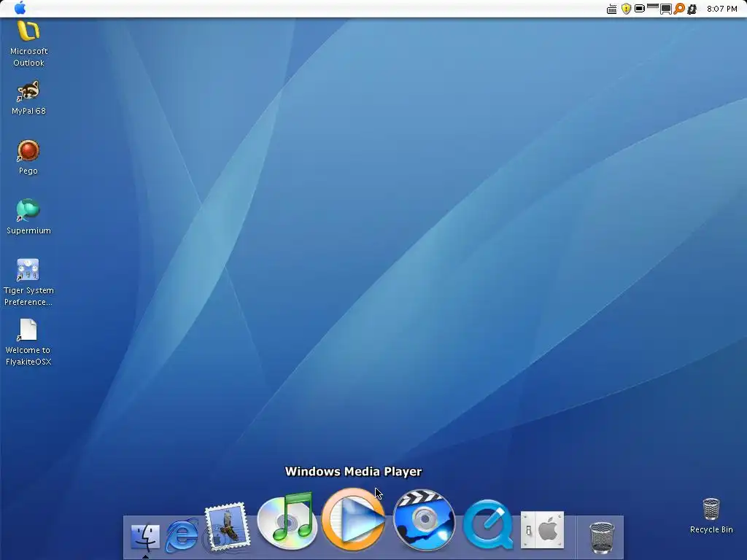
Task: Open the Mail stamp icon in the dock
Action: (x=227, y=526)
